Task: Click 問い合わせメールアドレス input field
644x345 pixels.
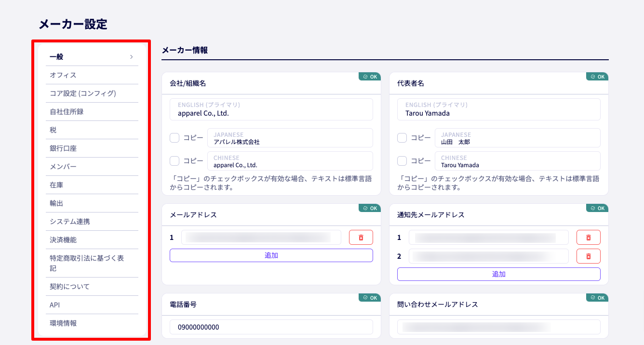Action: coord(499,327)
